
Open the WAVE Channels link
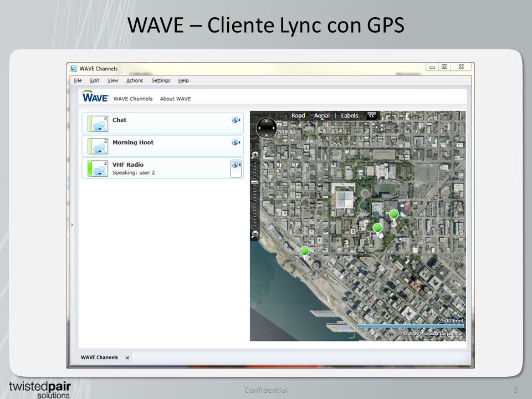pos(132,99)
